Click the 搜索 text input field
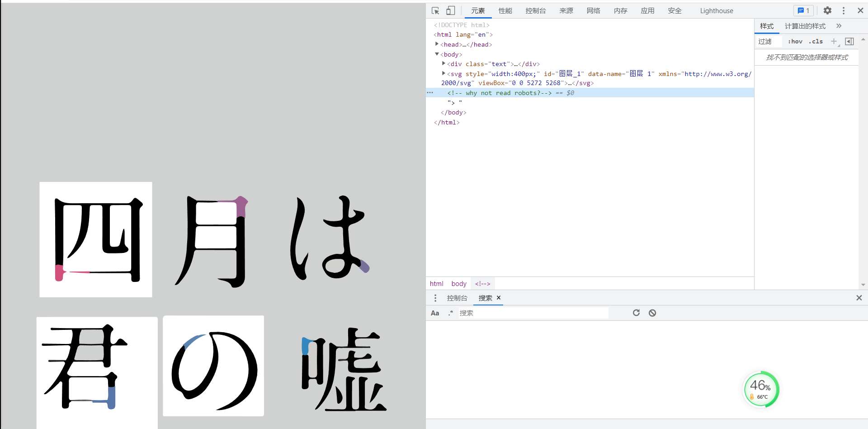The image size is (868, 429). click(533, 313)
